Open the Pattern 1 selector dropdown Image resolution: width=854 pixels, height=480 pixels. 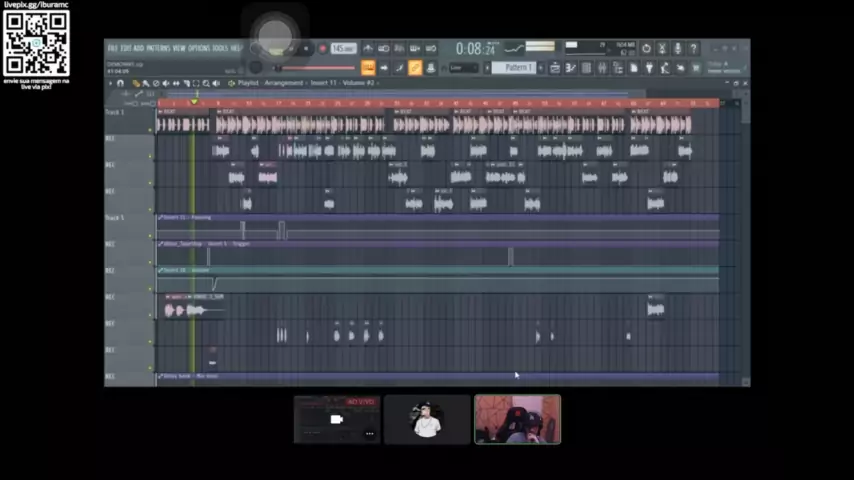517,68
